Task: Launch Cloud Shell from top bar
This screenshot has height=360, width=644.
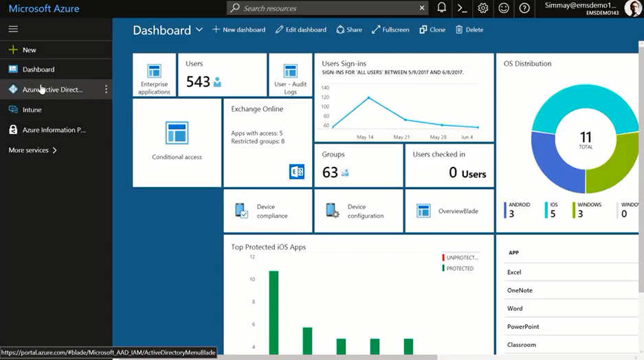Action: (462, 8)
